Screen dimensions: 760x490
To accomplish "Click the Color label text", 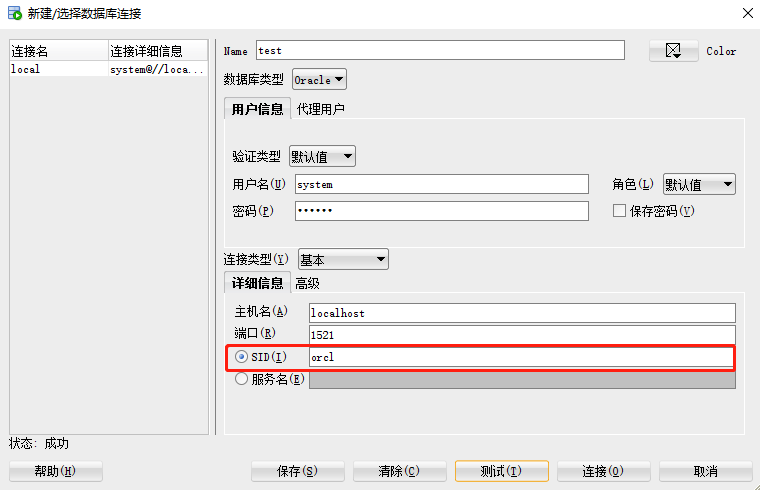I will click(721, 51).
